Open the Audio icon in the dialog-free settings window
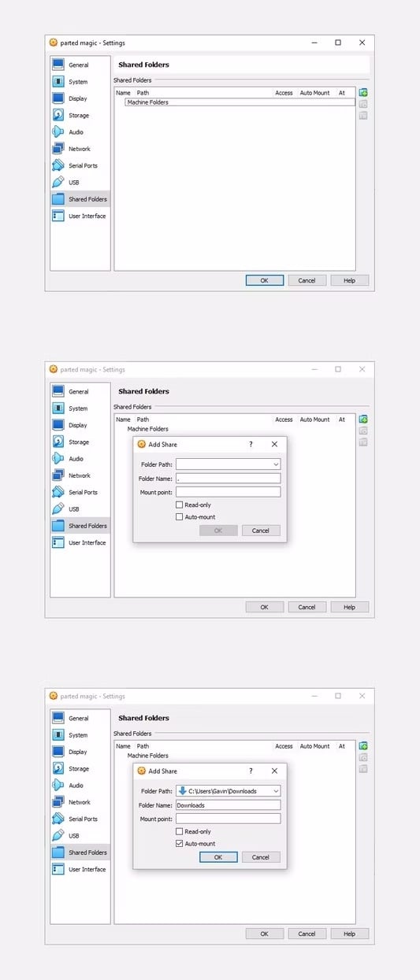 [58, 131]
